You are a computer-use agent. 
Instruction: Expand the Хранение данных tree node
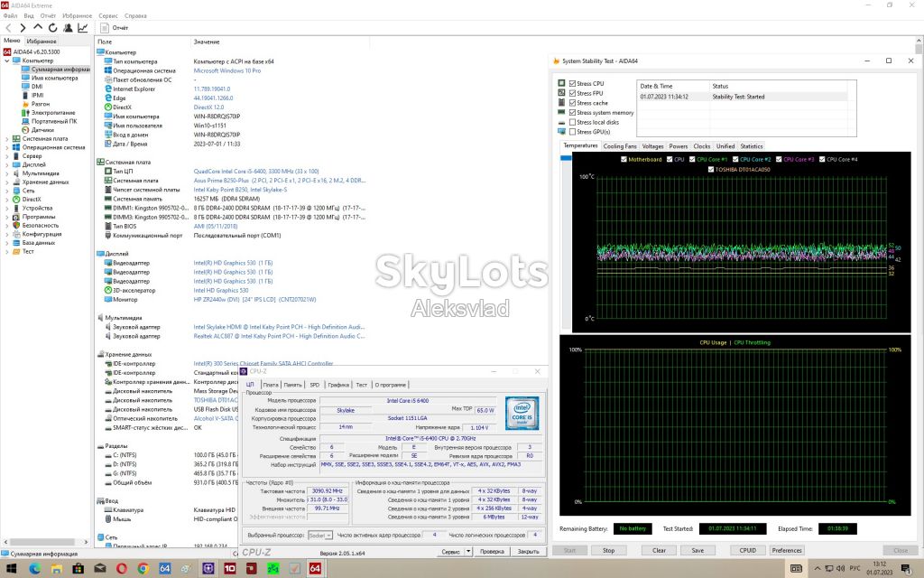(7, 182)
